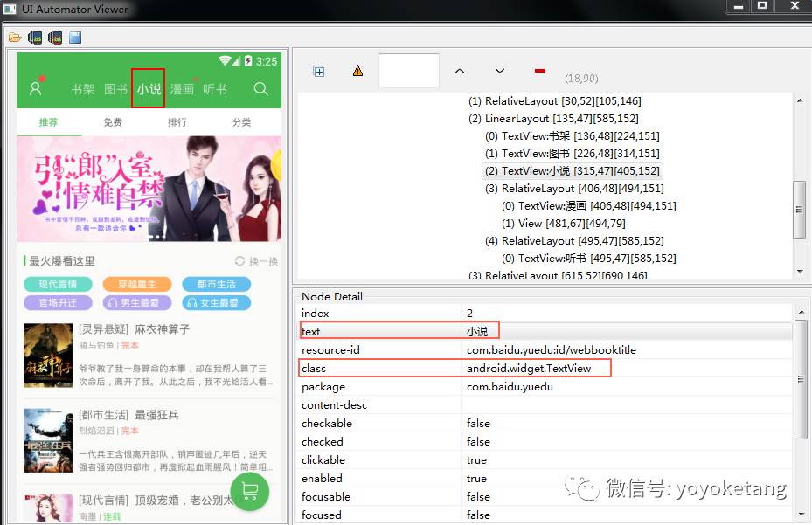Tap the 男生最爱 audio tag
The height and width of the screenshot is (525, 812).
tap(137, 303)
